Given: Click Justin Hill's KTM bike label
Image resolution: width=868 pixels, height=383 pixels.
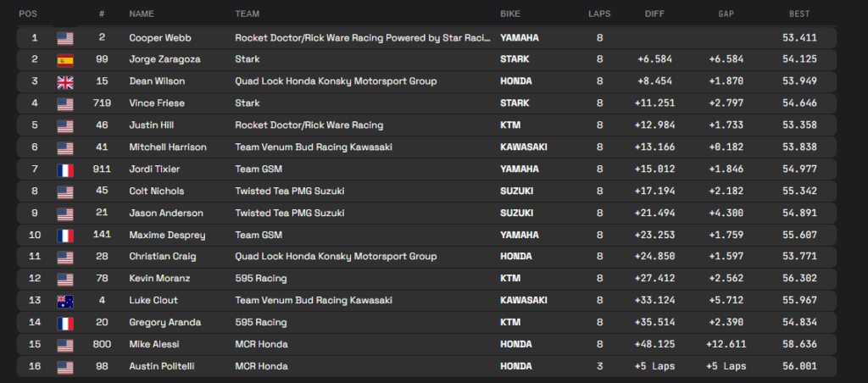Looking at the screenshot, I should pyautogui.click(x=510, y=125).
